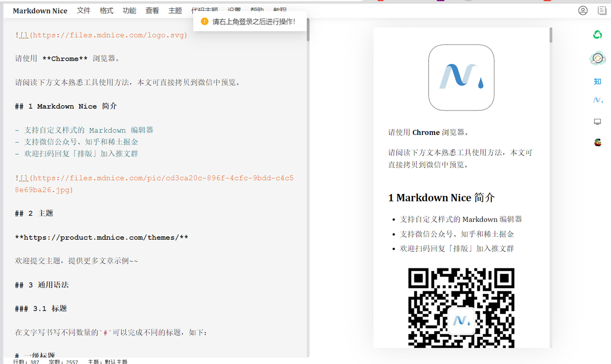Open the 格式 menu
The height and width of the screenshot is (364, 611).
coord(107,11)
